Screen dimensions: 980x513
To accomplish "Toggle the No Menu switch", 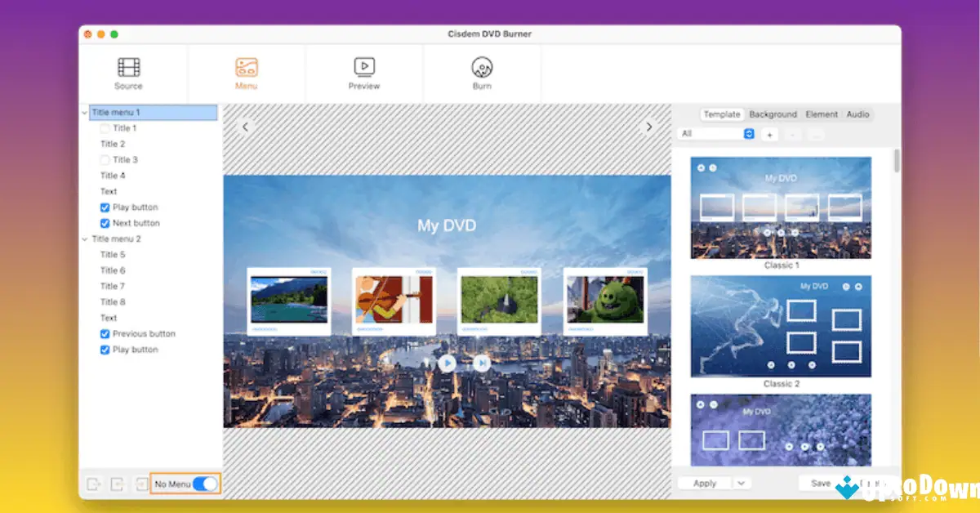I will [x=205, y=484].
